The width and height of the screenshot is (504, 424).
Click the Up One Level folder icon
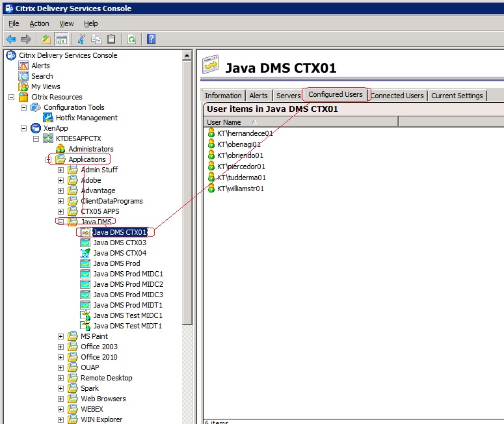tap(46, 40)
